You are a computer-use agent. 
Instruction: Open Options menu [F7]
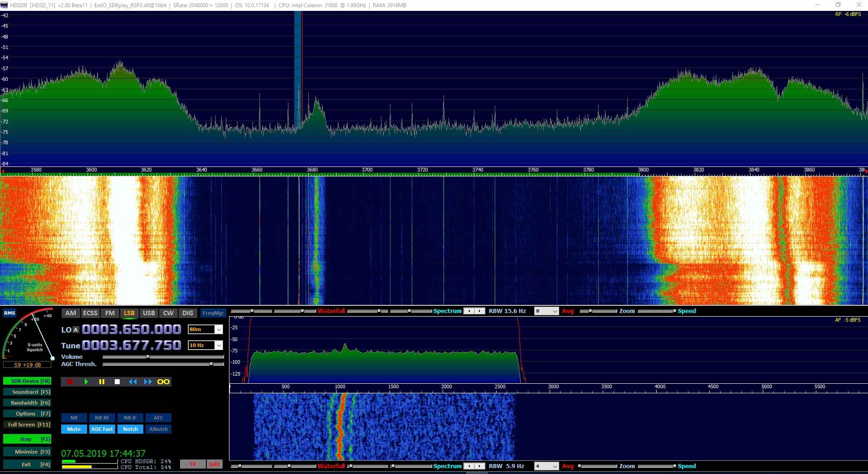27,414
